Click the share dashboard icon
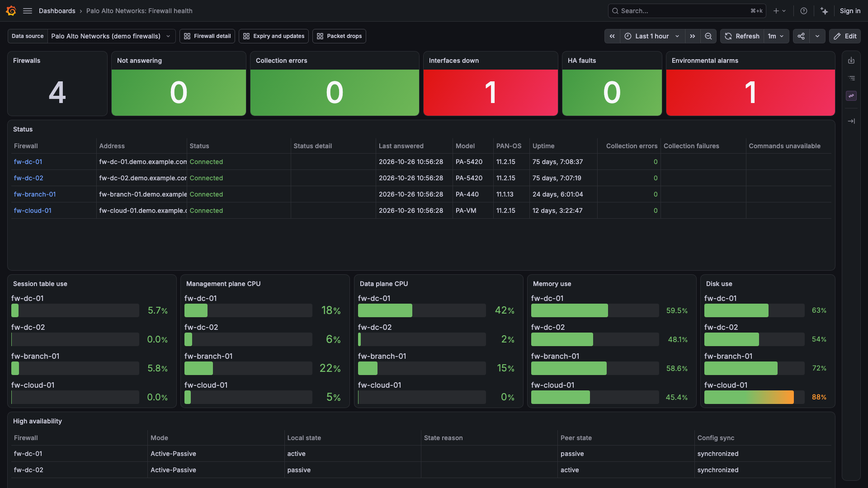868x488 pixels. [x=801, y=36]
